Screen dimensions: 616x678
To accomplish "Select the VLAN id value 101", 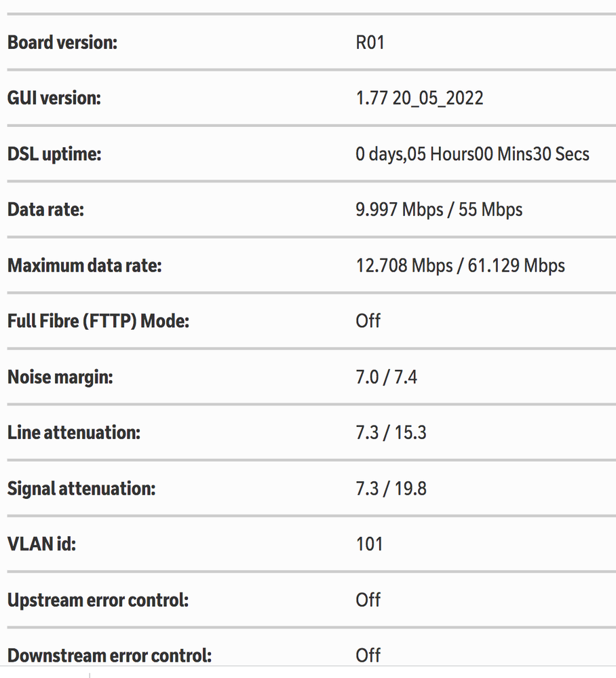I will (x=369, y=544).
